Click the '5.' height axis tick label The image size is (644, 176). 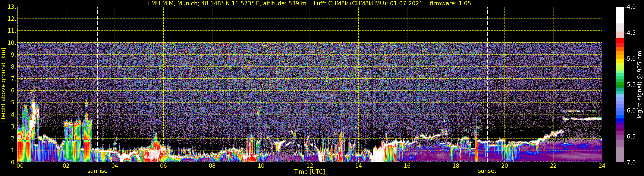click(x=13, y=103)
